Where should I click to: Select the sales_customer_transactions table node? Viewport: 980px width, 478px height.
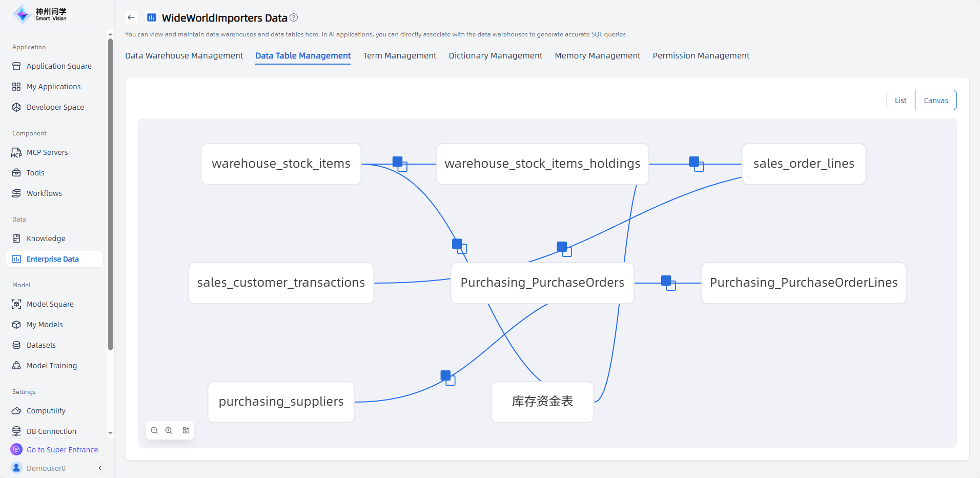pos(281,283)
